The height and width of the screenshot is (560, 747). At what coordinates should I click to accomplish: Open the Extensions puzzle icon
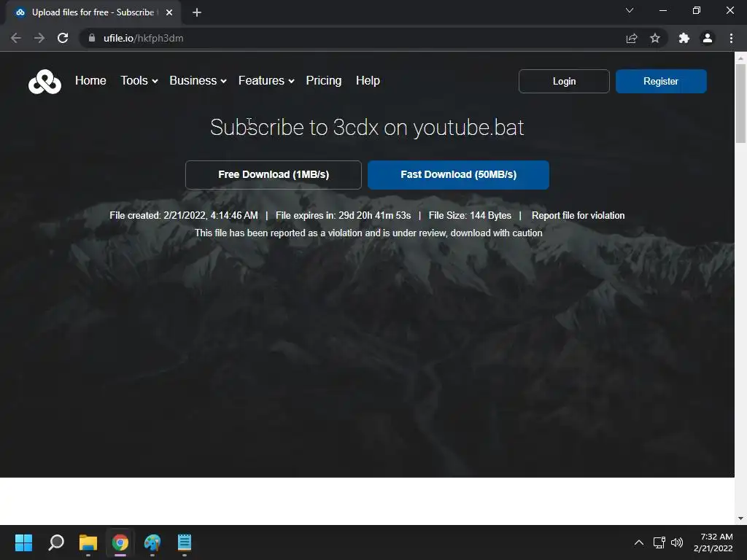click(x=684, y=38)
